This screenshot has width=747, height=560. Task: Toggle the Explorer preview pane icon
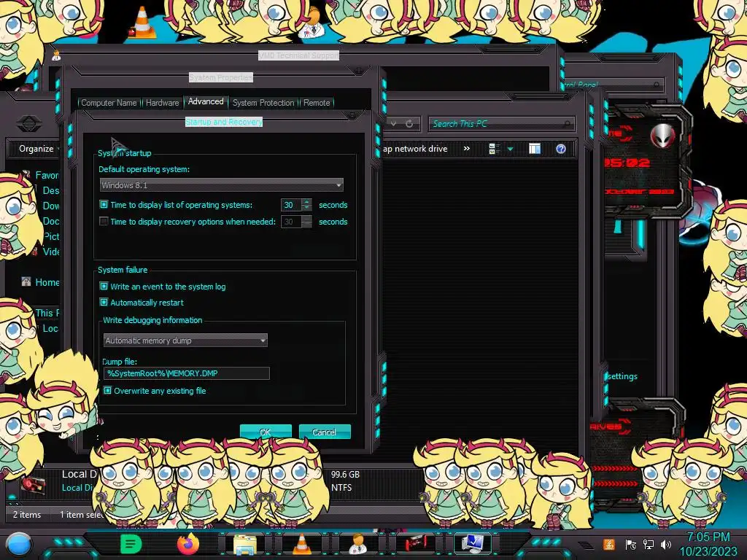coord(535,149)
